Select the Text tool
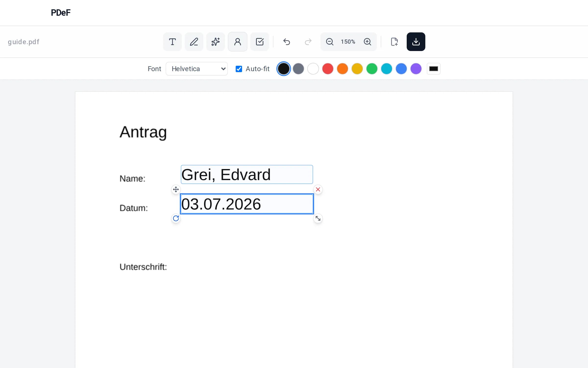This screenshot has height=368, width=588. point(172,42)
